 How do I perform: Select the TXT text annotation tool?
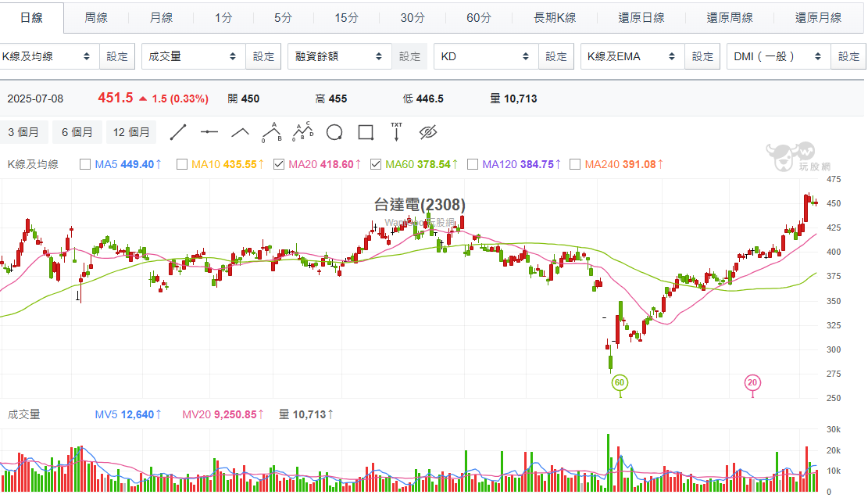pos(396,131)
